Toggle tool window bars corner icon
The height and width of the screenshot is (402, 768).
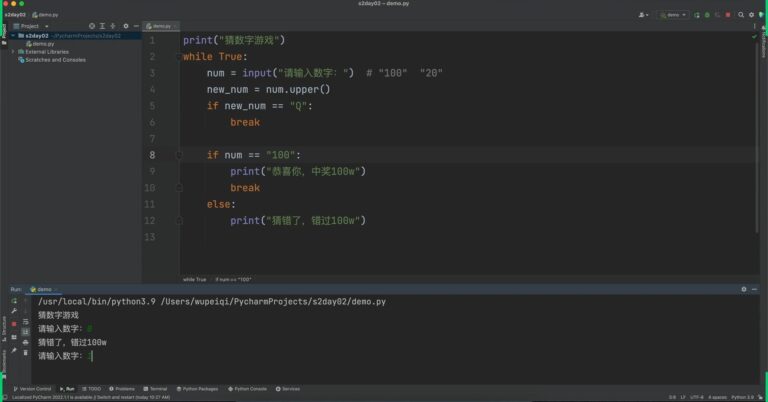[5, 397]
